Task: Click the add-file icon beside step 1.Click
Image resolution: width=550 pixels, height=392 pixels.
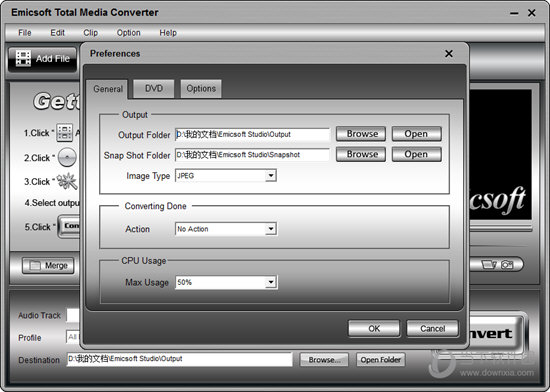Action: coord(65,133)
